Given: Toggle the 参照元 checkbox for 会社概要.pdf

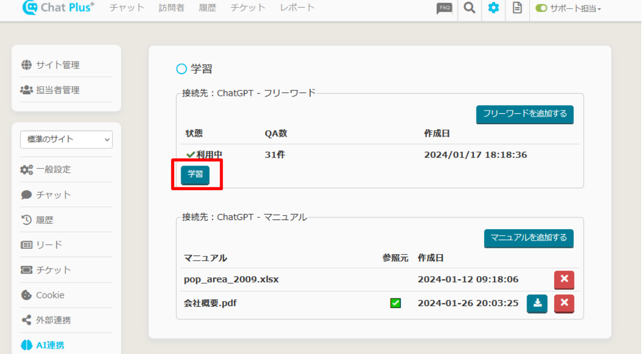Looking at the screenshot, I should [x=395, y=303].
